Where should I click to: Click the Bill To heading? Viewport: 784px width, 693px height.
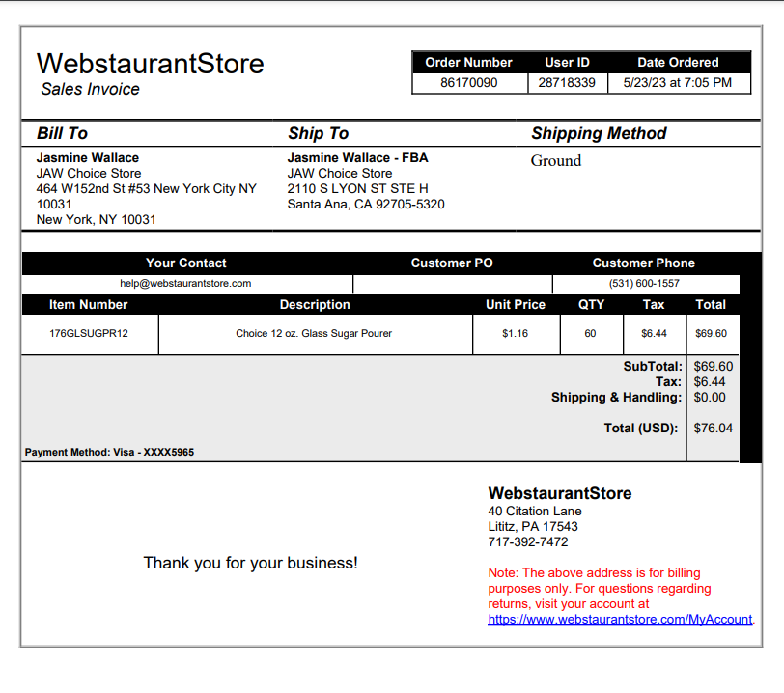[62, 133]
